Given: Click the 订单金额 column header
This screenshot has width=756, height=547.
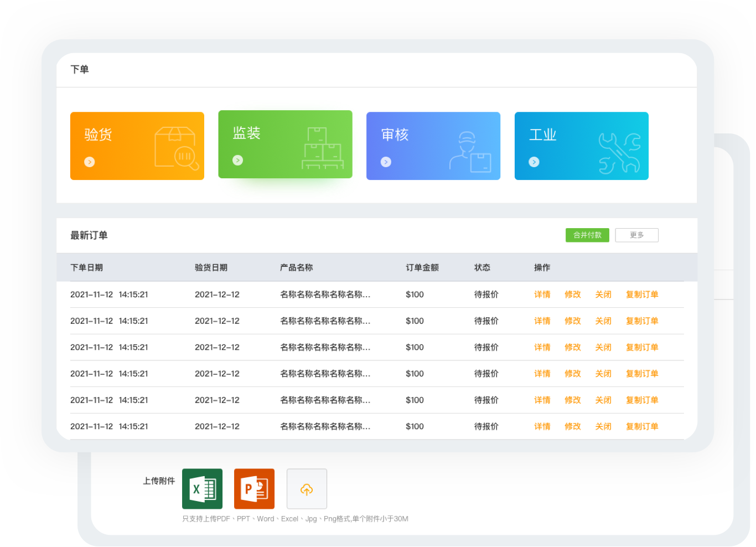Looking at the screenshot, I should click(x=422, y=267).
